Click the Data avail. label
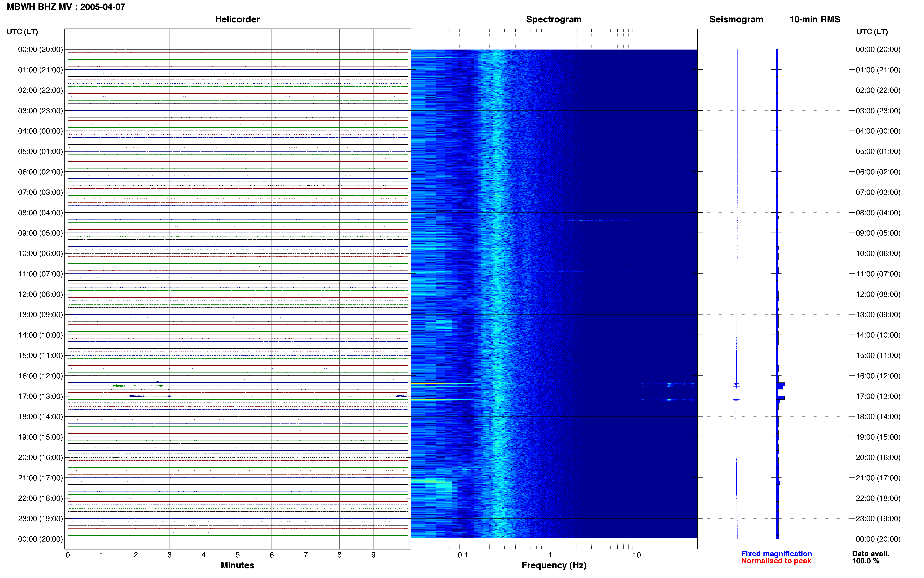 (x=870, y=554)
